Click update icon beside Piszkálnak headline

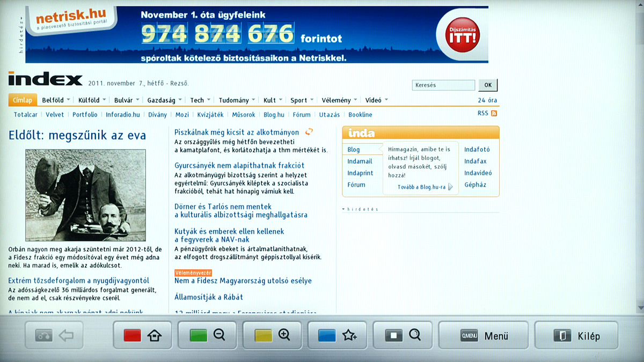click(309, 132)
